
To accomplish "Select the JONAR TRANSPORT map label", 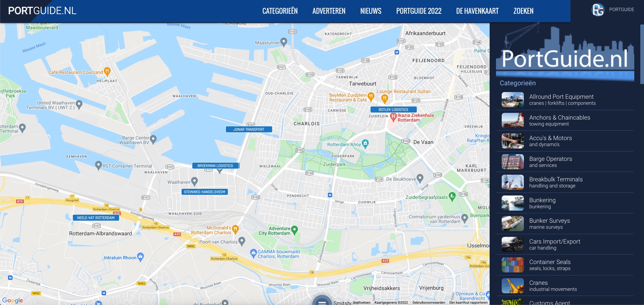I will 249,129.
